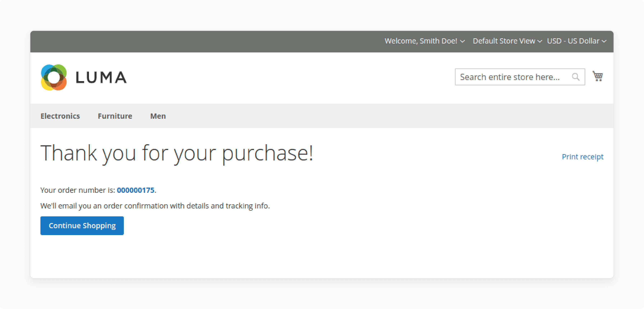644x309 pixels.
Task: Open the Furniture navigation menu
Action: [x=115, y=116]
